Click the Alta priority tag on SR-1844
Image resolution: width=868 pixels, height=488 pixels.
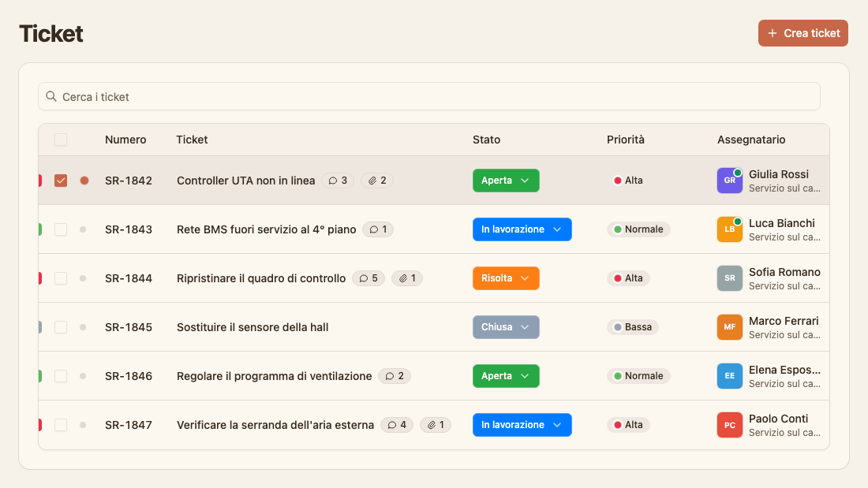coord(628,278)
